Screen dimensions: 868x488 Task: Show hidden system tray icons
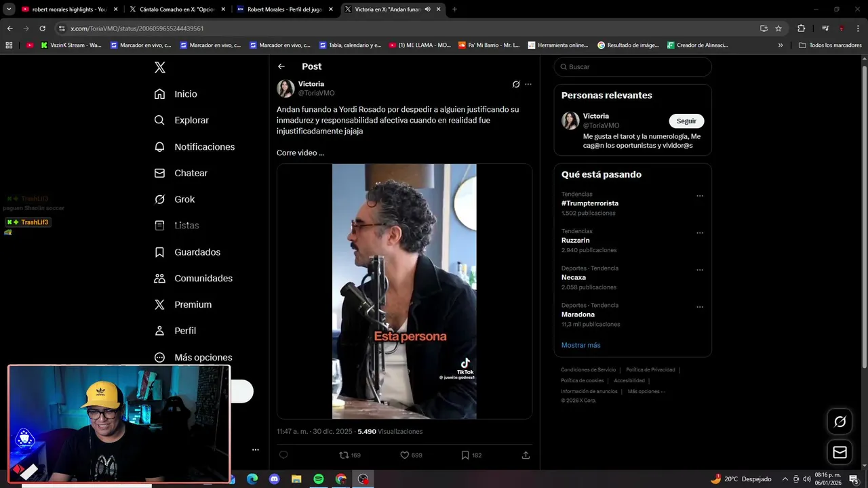pyautogui.click(x=785, y=479)
